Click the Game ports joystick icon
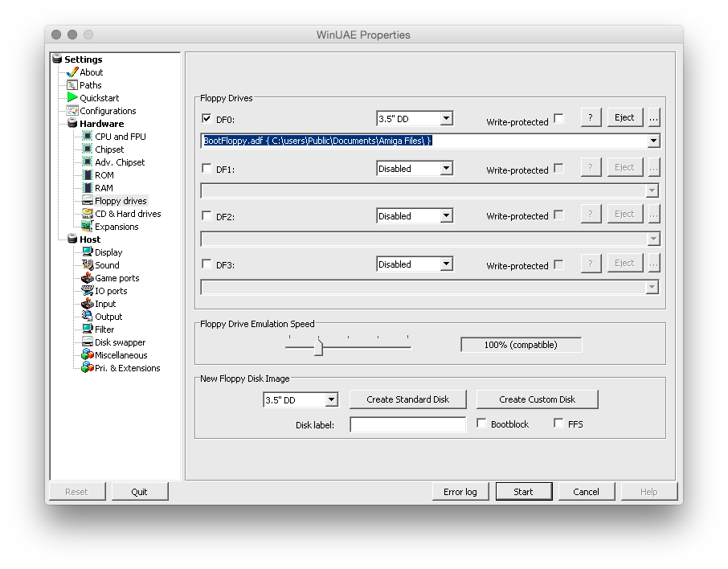Screen dimensions: 728x569 coord(87,278)
